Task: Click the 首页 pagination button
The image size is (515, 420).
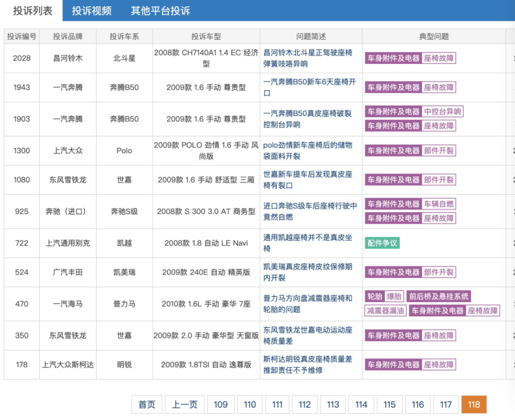Action: click(147, 405)
